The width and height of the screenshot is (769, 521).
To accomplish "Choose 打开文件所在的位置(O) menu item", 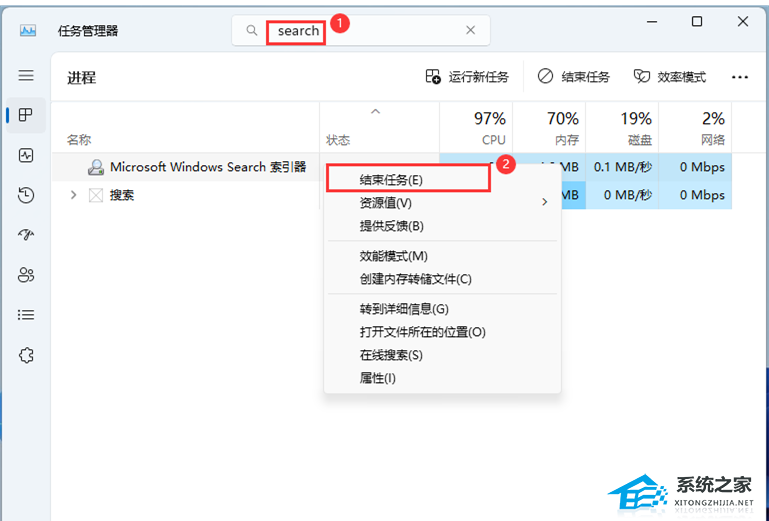I will point(442,332).
